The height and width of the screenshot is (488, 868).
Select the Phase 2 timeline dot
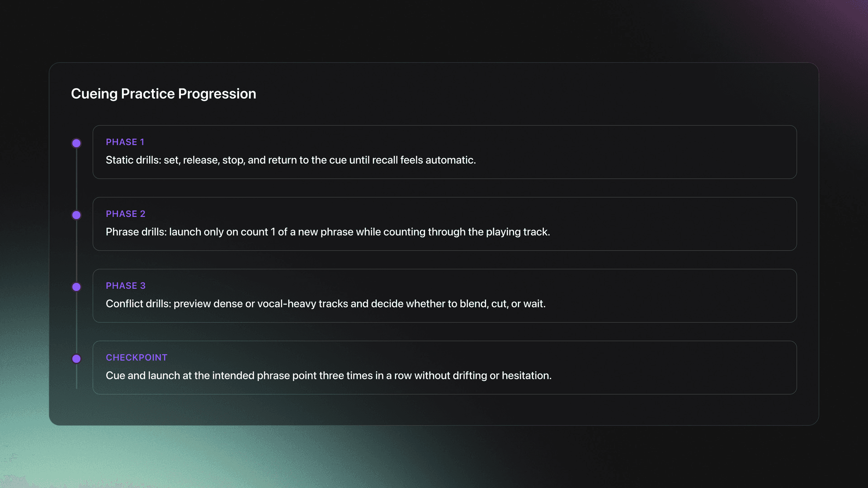(x=76, y=215)
